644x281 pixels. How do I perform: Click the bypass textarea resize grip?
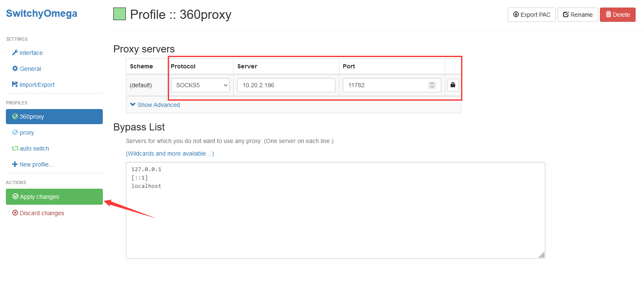(x=542, y=255)
